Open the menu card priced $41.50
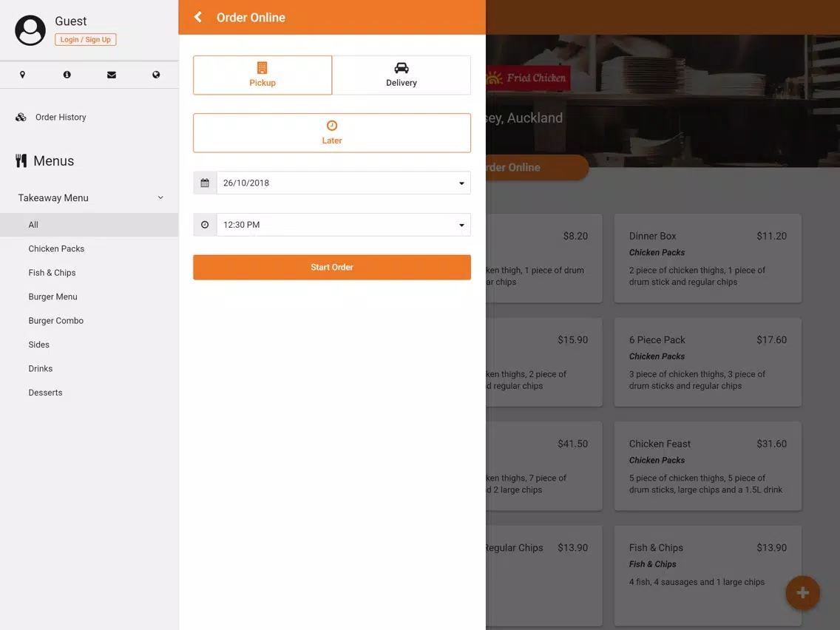The height and width of the screenshot is (630, 840). click(x=544, y=466)
